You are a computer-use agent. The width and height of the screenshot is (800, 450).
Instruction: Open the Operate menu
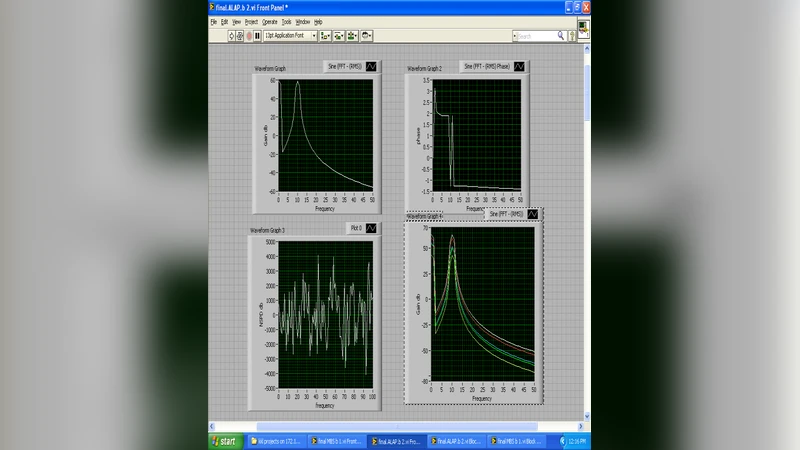pos(270,21)
